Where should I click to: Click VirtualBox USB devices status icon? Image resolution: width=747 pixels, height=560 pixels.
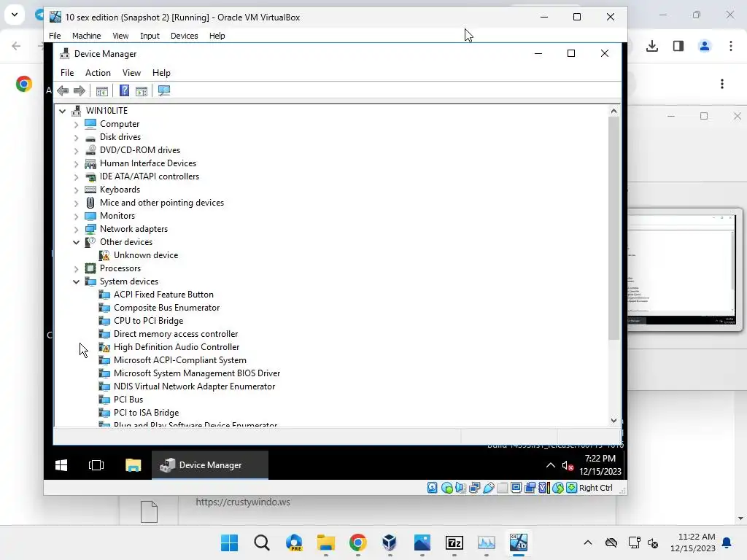point(488,488)
